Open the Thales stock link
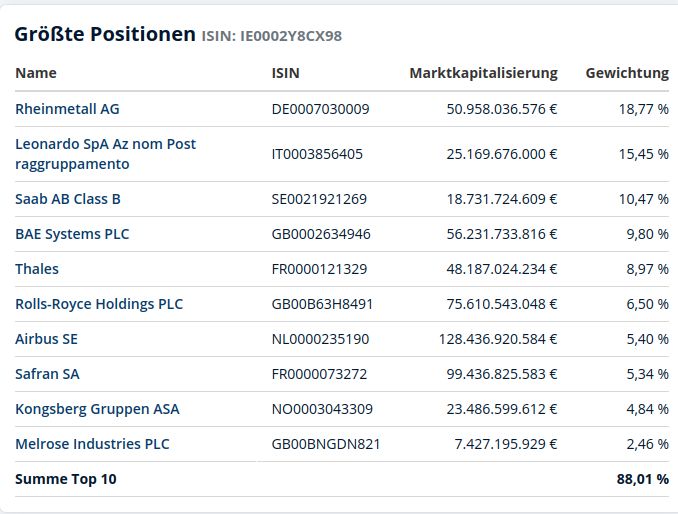This screenshot has width=678, height=514. pyautogui.click(x=37, y=269)
